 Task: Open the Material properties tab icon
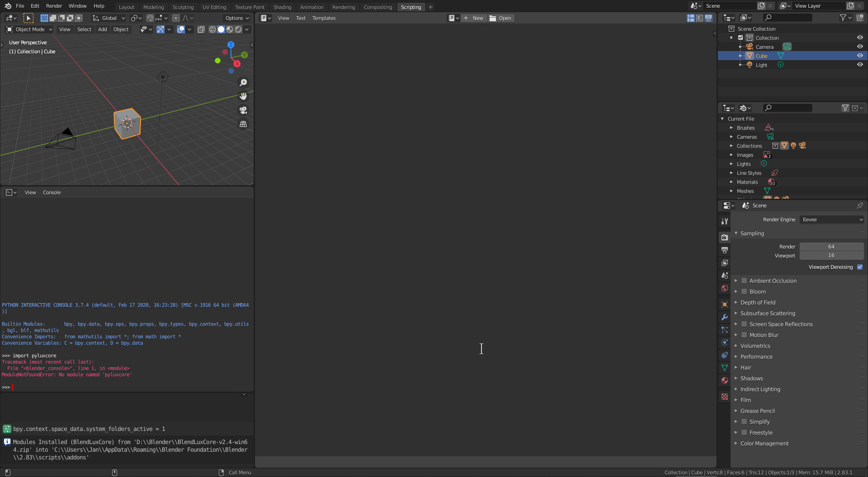pos(725,380)
